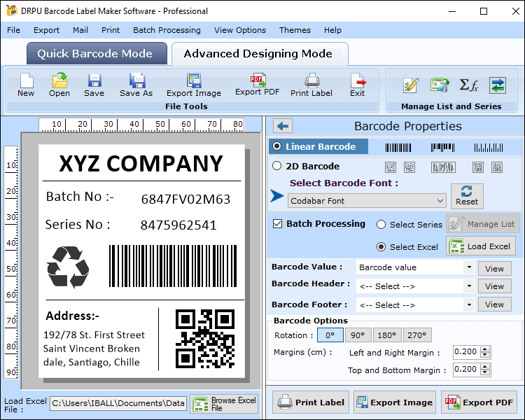Click the bottom Export PDF button

pyautogui.click(x=479, y=402)
